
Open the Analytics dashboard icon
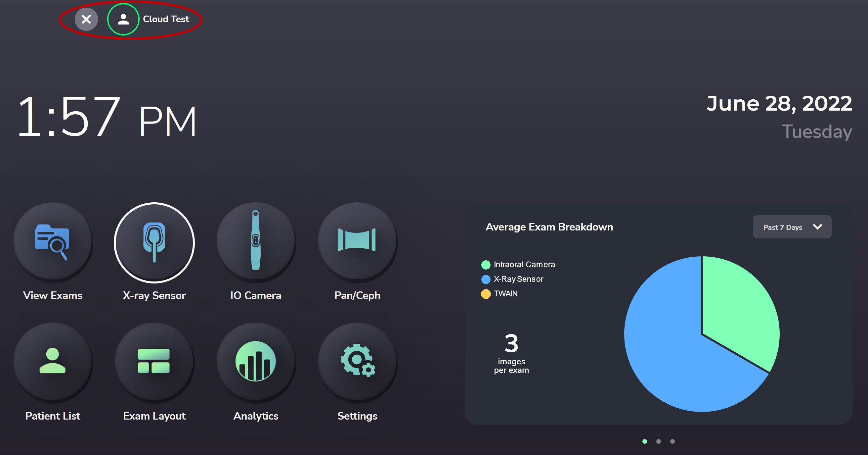point(256,362)
